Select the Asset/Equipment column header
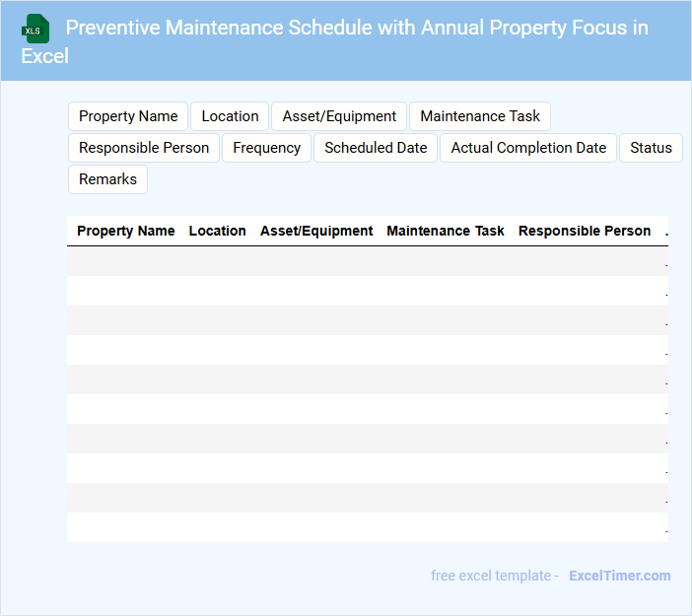This screenshot has width=692, height=616. coord(316,231)
